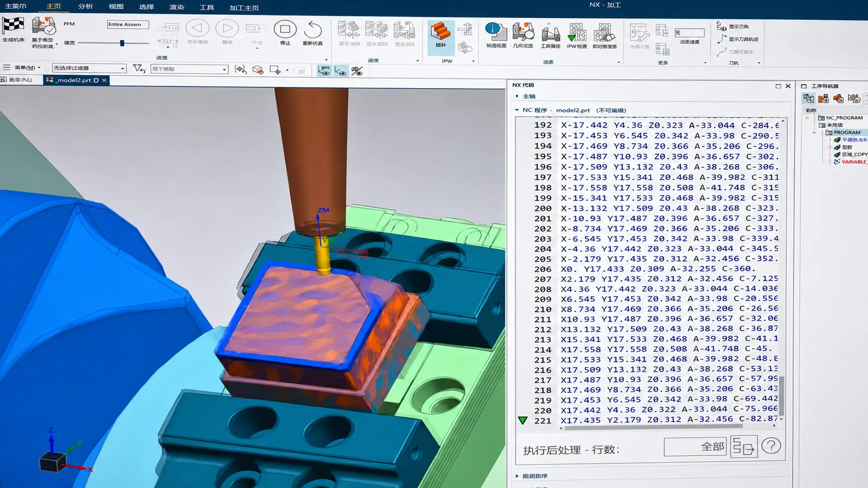This screenshot has width=868, height=488.
Task: Adjust the simulation speed slider handle
Action: click(122, 43)
